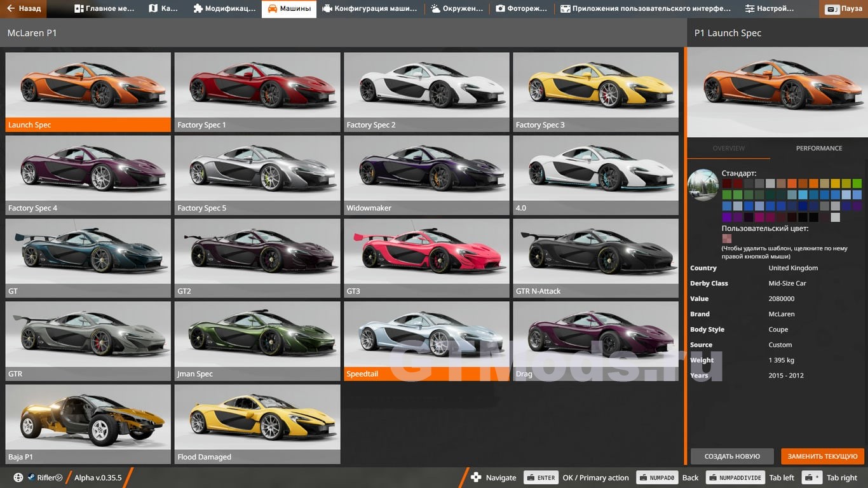Click the United Kingdom country value

tap(793, 268)
